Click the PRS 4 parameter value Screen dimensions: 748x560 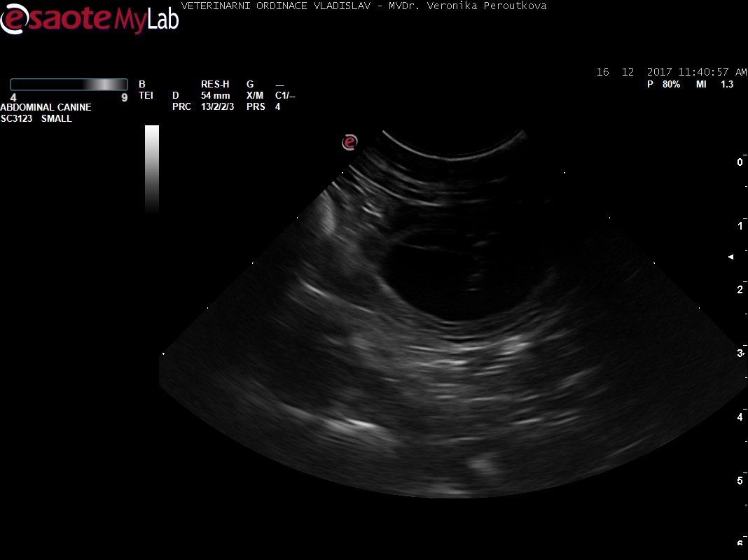(x=278, y=107)
